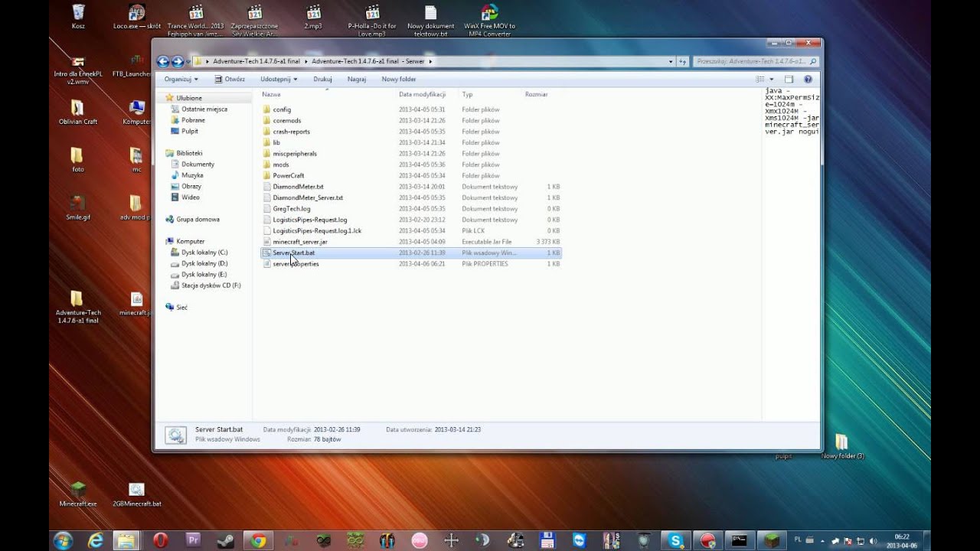
Task: Create a folder via Nowy folder
Action: [x=399, y=79]
